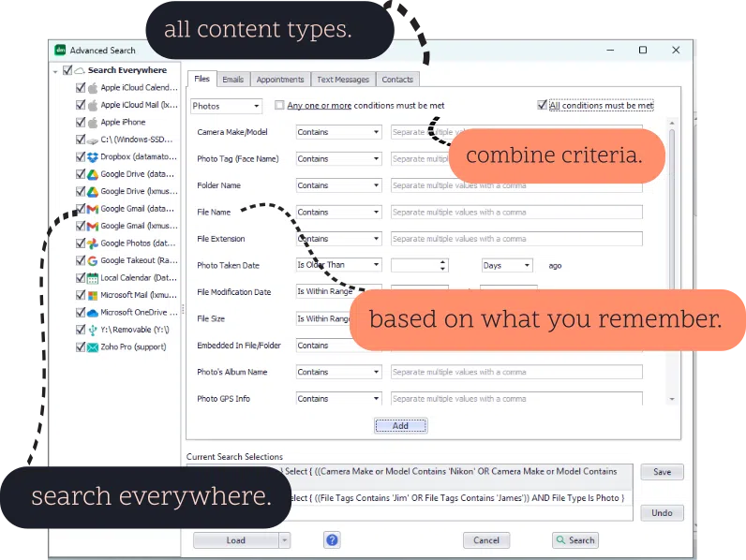Switch to the Appointments tab
746x560 pixels.
[x=280, y=80]
